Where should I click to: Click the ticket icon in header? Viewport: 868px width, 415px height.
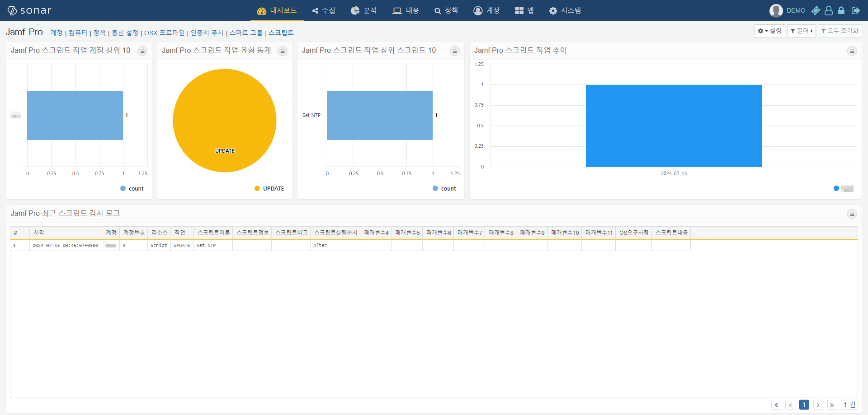[x=816, y=10]
